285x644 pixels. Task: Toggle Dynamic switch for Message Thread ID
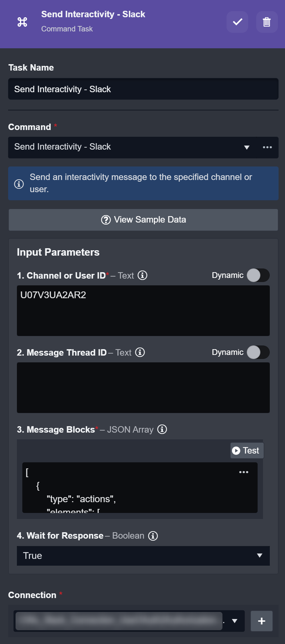(258, 352)
